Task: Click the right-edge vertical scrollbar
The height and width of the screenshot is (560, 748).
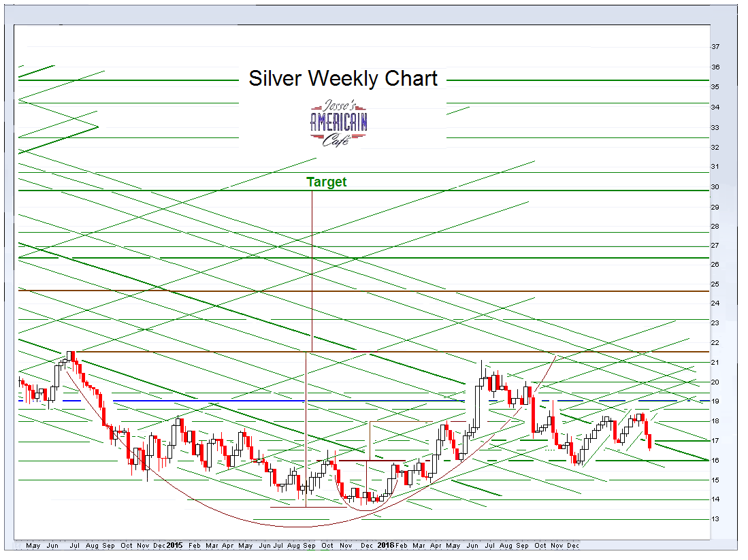Action: [741, 272]
